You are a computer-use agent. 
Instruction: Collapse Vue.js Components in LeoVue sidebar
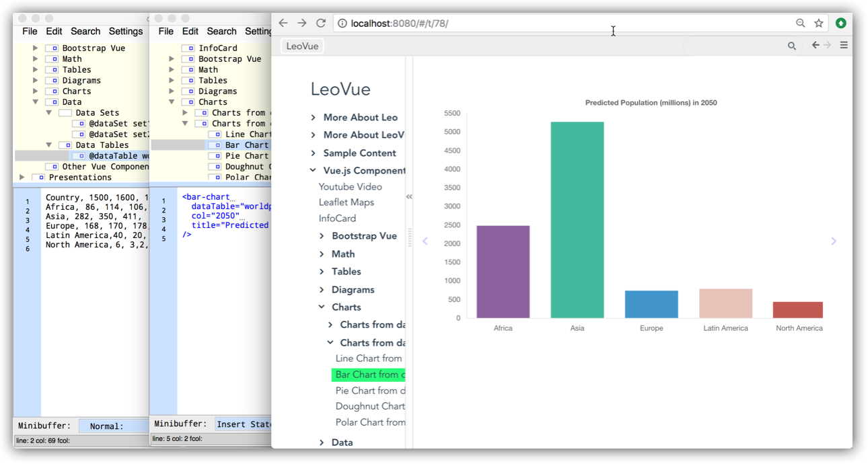[x=313, y=171]
